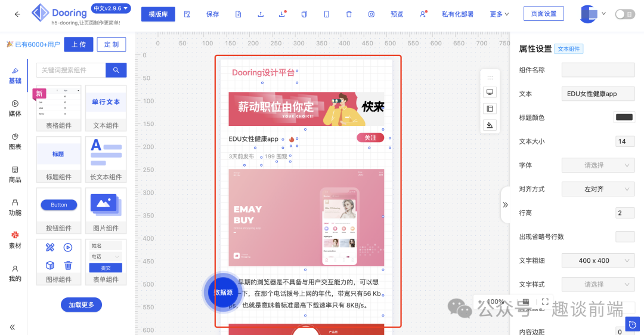644x335 pixels.
Task: Click the paint bucket fill icon
Action: 490,125
